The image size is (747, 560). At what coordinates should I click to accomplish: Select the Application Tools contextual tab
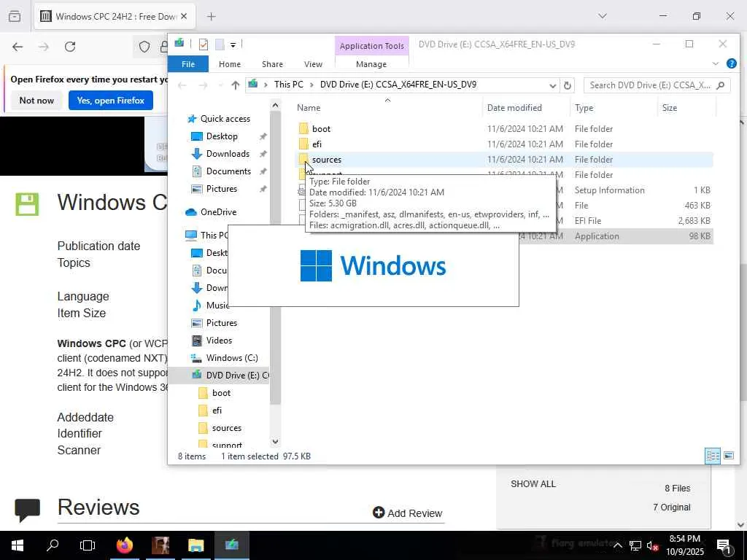(371, 46)
